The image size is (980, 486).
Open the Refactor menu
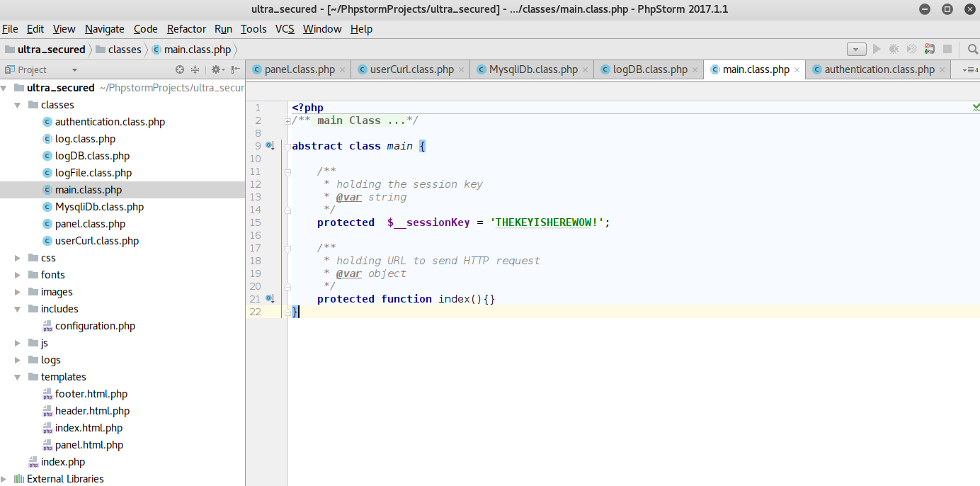point(187,29)
